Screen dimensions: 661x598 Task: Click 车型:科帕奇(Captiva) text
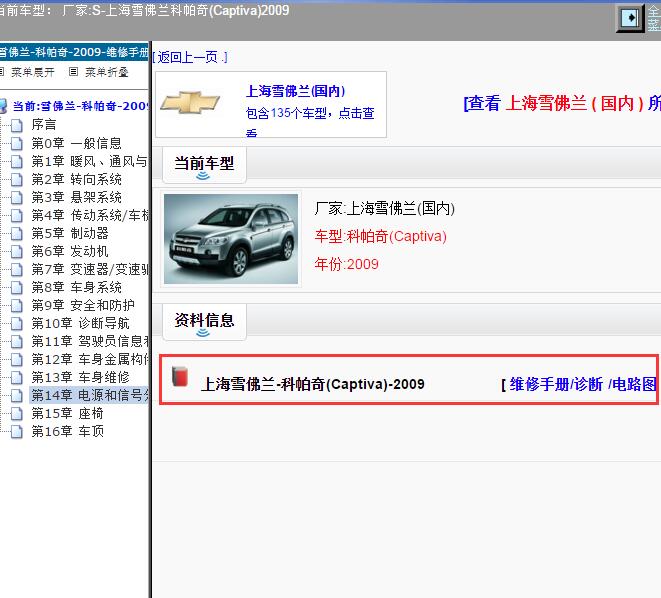[x=381, y=236]
